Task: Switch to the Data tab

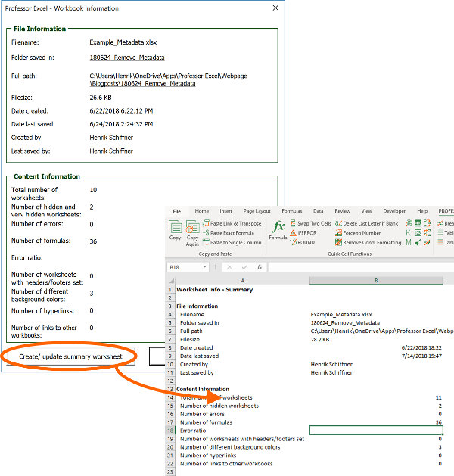Action: (x=318, y=211)
